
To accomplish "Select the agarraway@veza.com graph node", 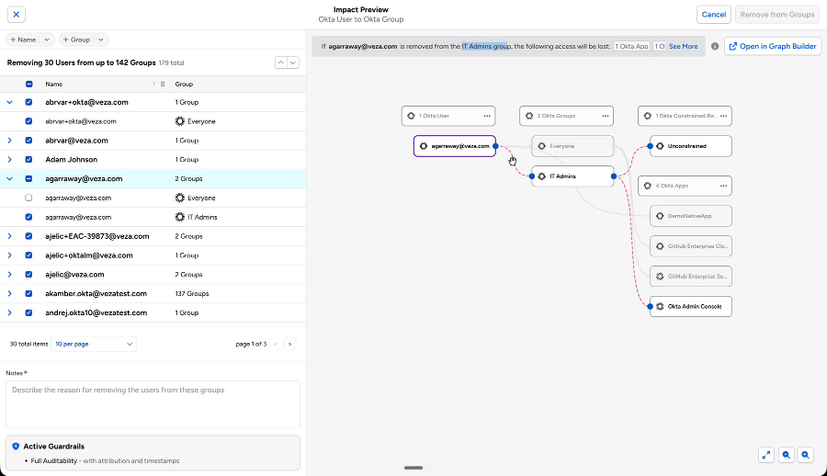I will tap(455, 146).
